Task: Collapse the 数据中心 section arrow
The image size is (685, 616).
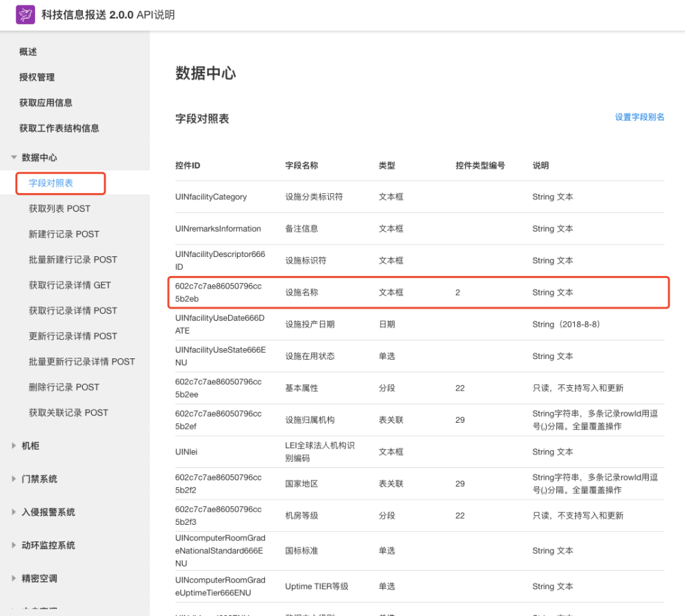Action: click(x=14, y=158)
